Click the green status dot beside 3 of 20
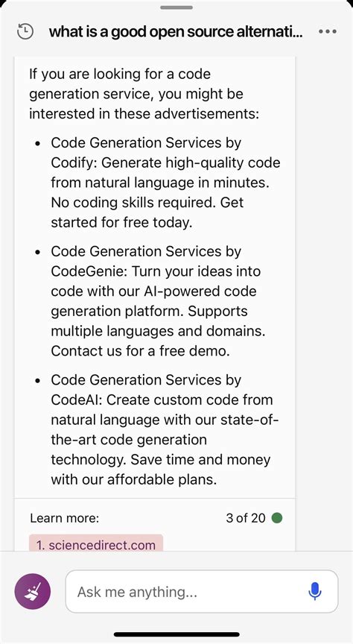 (277, 518)
